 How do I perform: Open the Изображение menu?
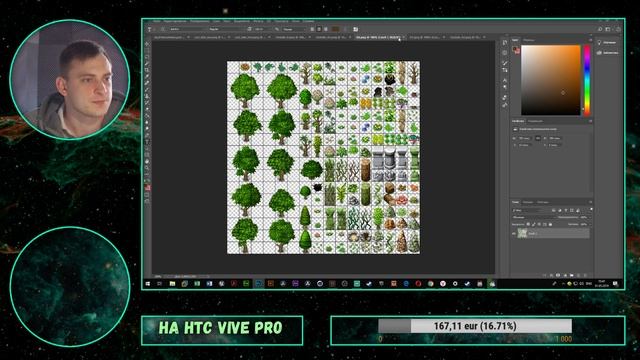click(x=200, y=21)
